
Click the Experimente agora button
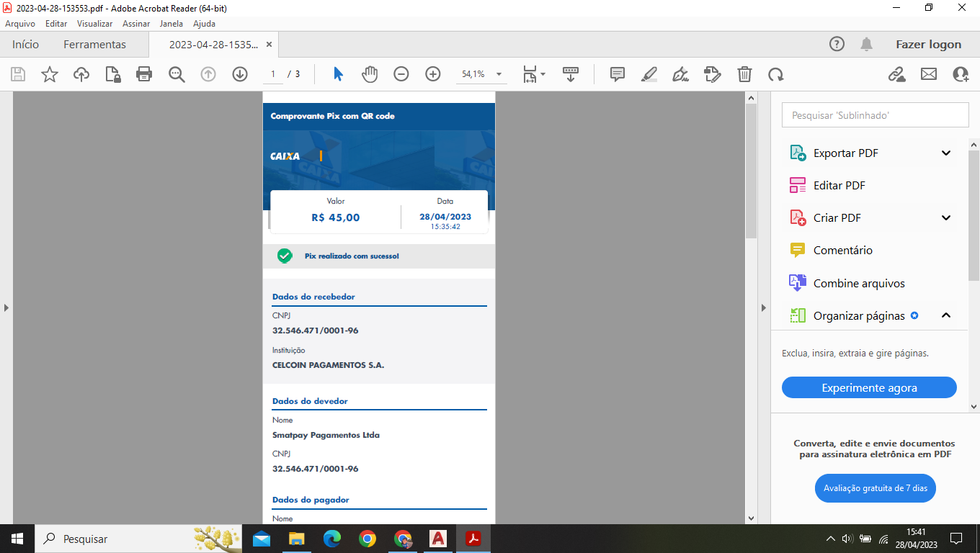869,387
